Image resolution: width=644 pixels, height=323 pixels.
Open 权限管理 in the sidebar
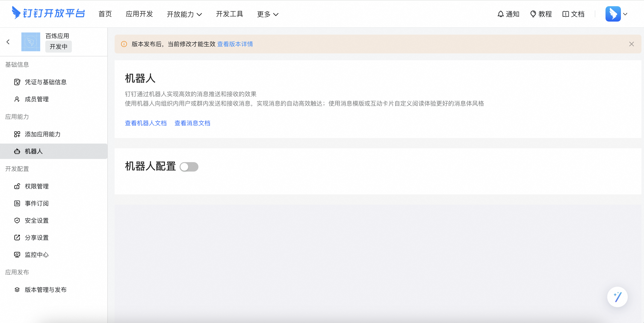[x=37, y=186]
